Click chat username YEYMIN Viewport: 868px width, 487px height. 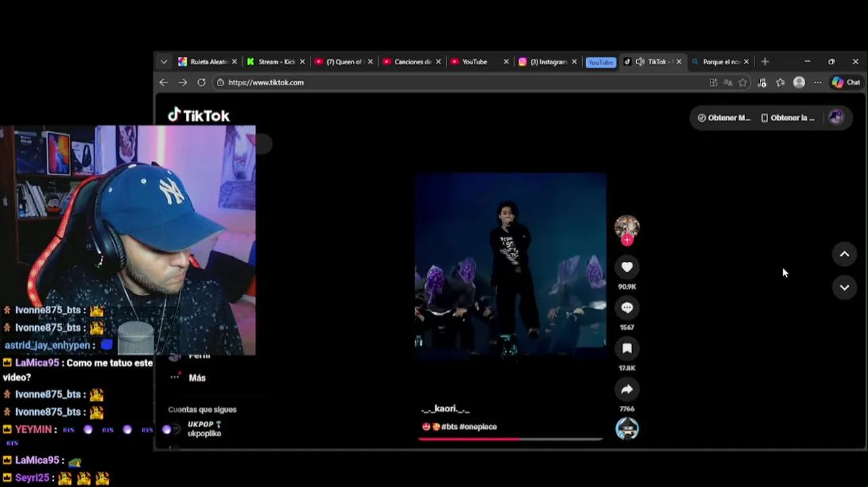[33, 430]
